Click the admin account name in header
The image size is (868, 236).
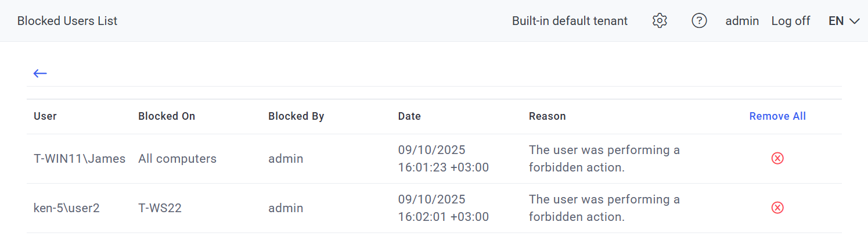click(x=742, y=21)
